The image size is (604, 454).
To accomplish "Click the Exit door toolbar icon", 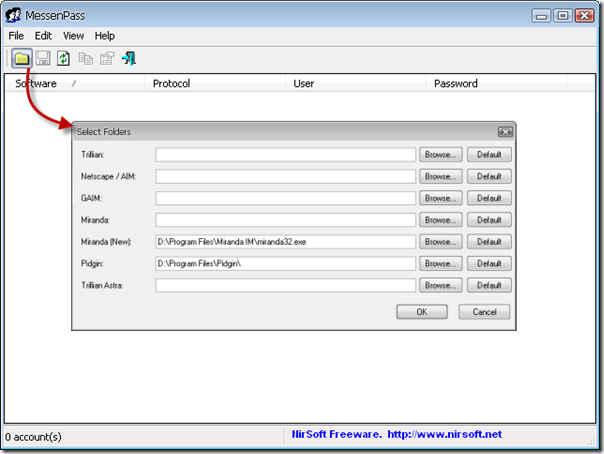I will pos(129,59).
